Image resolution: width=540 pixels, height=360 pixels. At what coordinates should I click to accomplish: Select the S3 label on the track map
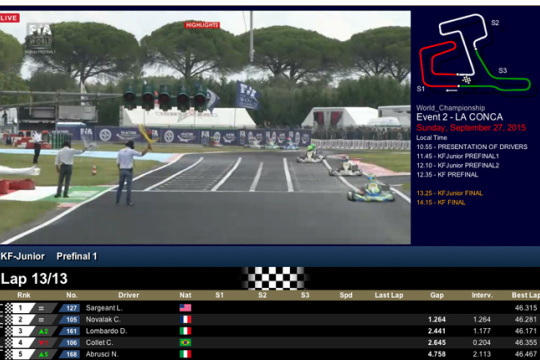coord(502,71)
